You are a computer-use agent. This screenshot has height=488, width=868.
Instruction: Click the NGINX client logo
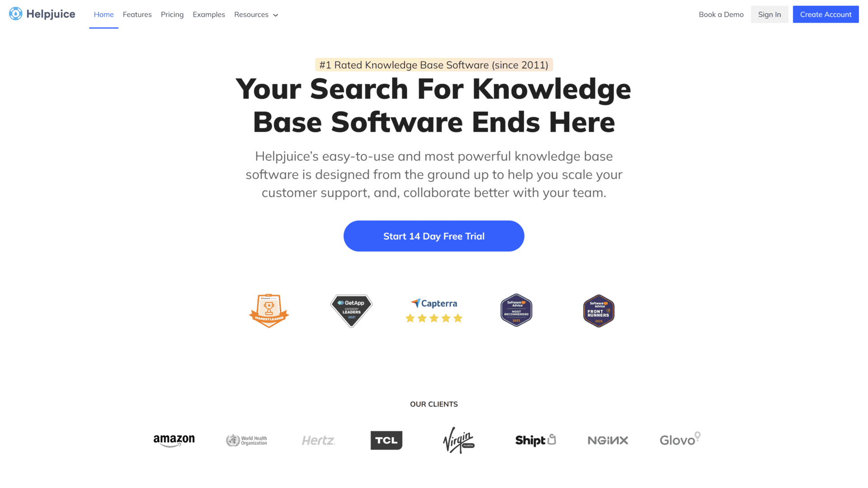click(608, 440)
